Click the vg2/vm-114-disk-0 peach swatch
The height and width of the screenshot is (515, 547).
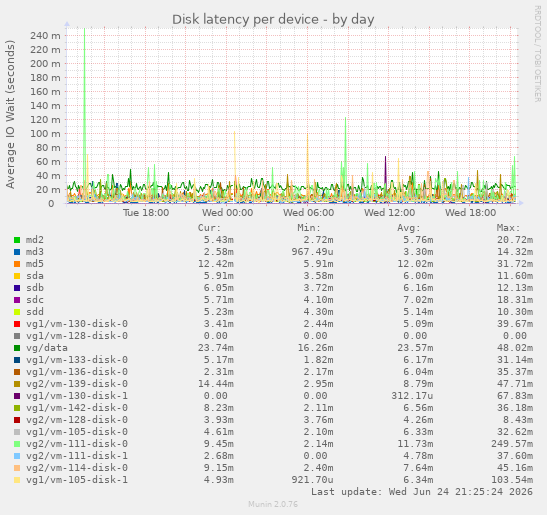click(17, 468)
